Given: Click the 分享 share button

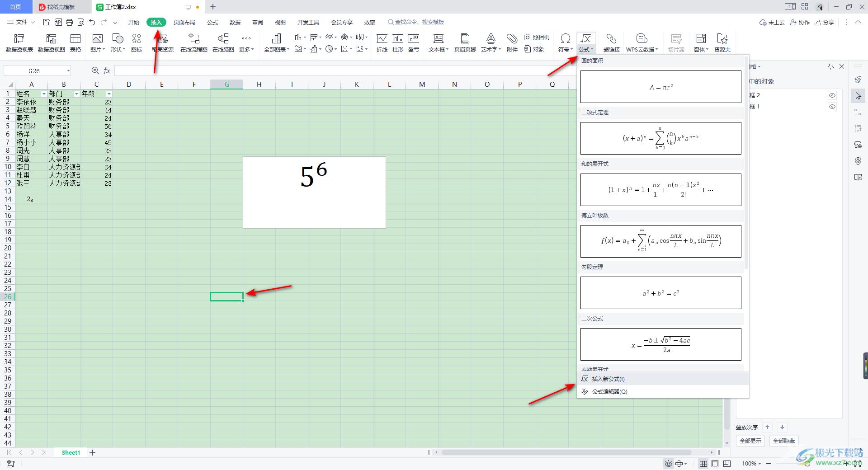Looking at the screenshot, I should click(824, 22).
